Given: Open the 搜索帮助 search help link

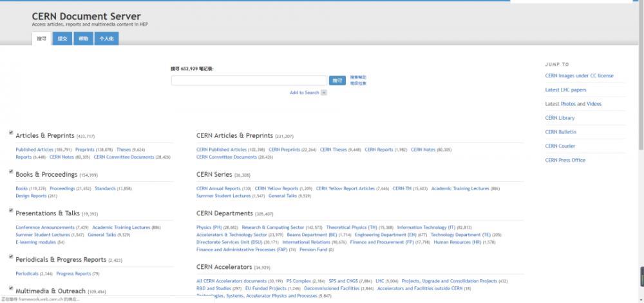Looking at the screenshot, I should click(x=358, y=77).
